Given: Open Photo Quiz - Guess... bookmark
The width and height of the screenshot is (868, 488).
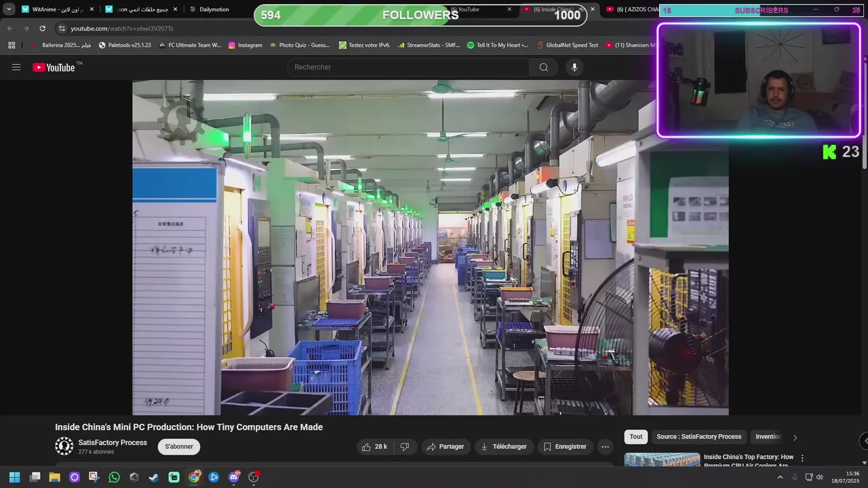Looking at the screenshot, I should (300, 45).
